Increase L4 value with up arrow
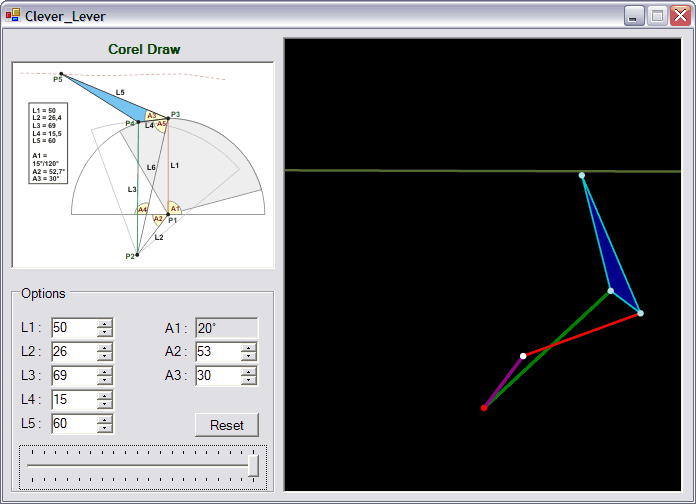The image size is (696, 504). [105, 395]
